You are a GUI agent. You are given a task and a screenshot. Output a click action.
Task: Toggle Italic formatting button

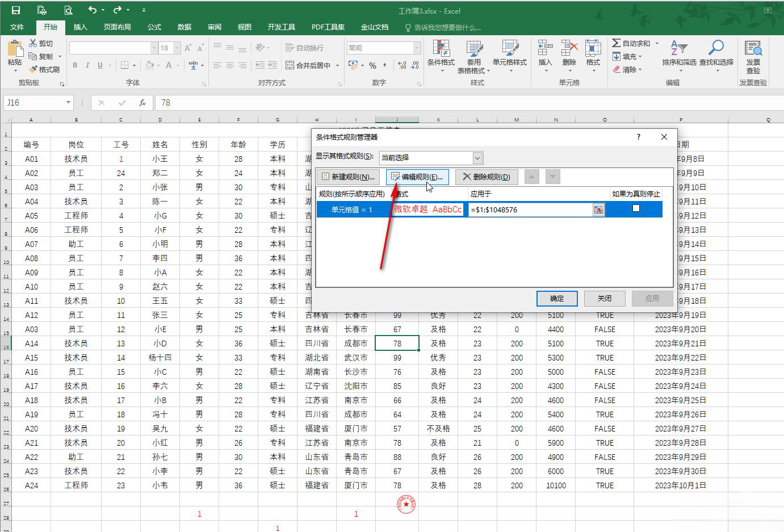click(87, 65)
